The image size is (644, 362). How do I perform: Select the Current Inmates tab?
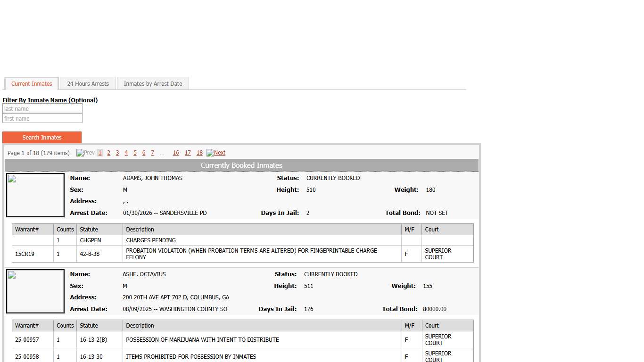click(x=31, y=83)
